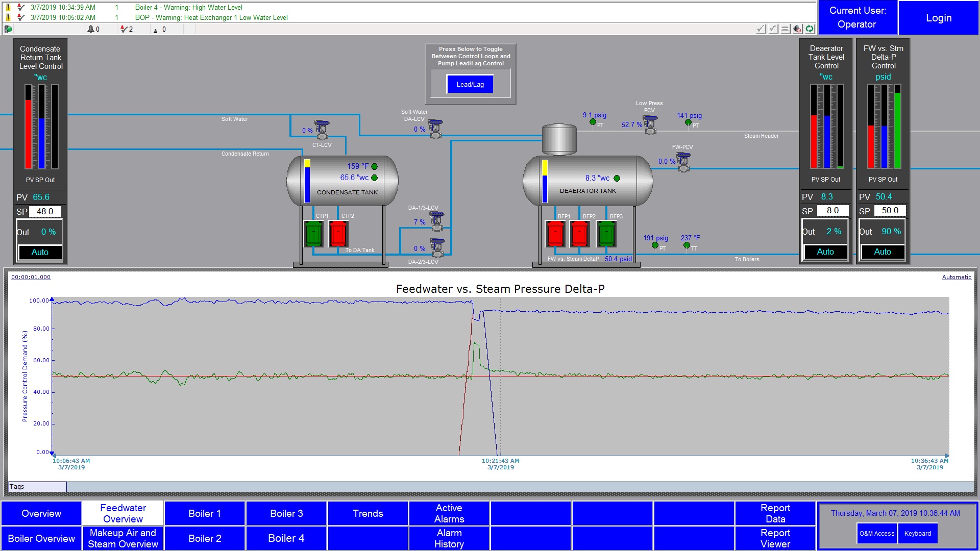Open the Boiler 3 screen
This screenshot has width=980, height=551.
pos(286,513)
